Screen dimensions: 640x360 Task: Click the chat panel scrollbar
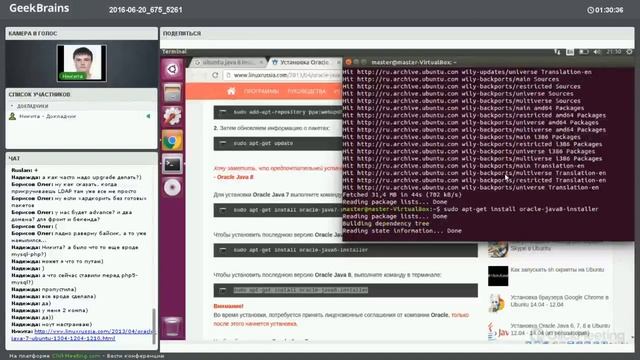154,326
